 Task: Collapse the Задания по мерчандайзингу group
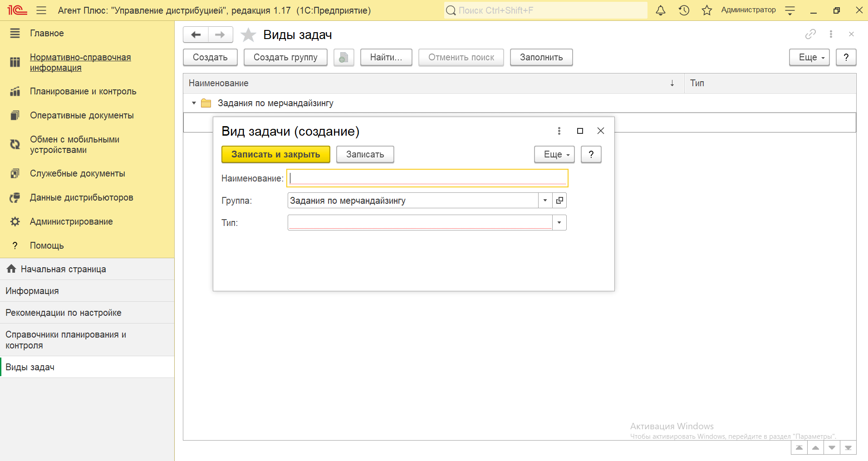click(194, 103)
